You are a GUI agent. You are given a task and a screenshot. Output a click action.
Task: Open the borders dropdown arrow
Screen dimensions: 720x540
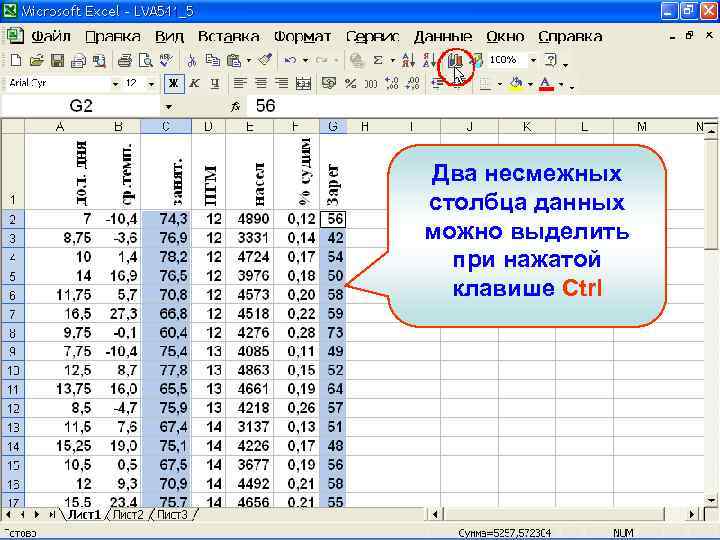point(499,84)
